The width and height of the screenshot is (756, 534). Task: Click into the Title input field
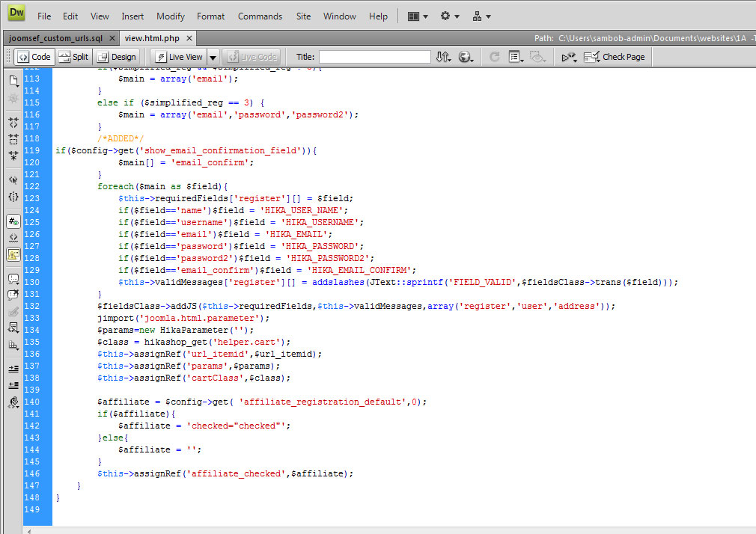374,57
